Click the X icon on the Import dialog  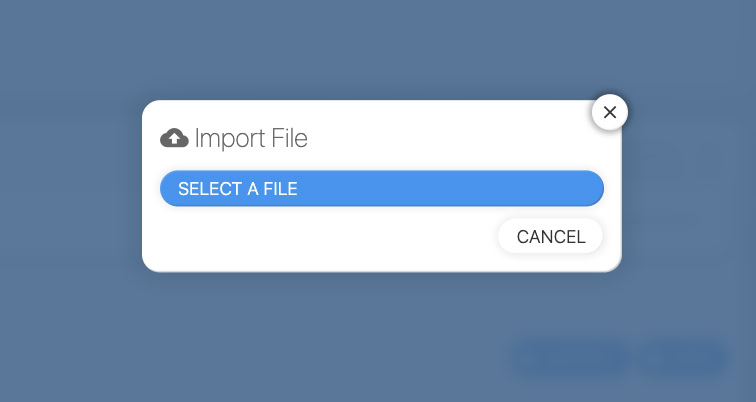(610, 112)
